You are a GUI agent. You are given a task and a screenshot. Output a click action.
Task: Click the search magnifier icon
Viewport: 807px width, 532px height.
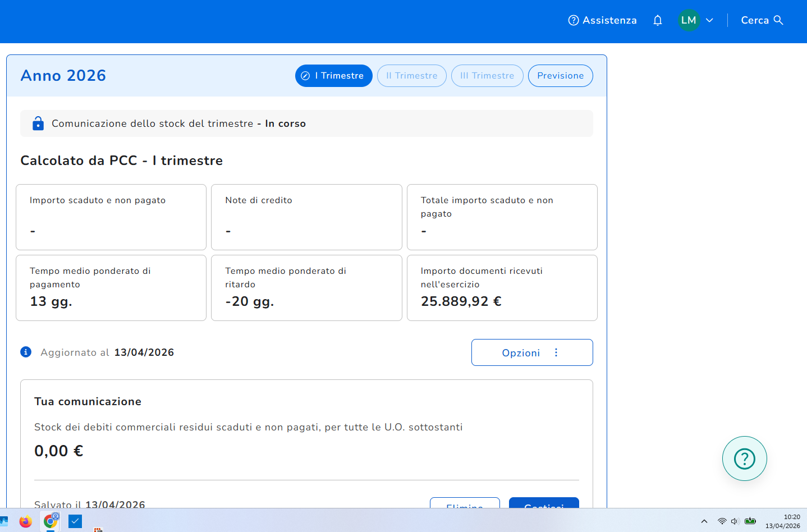coord(778,20)
